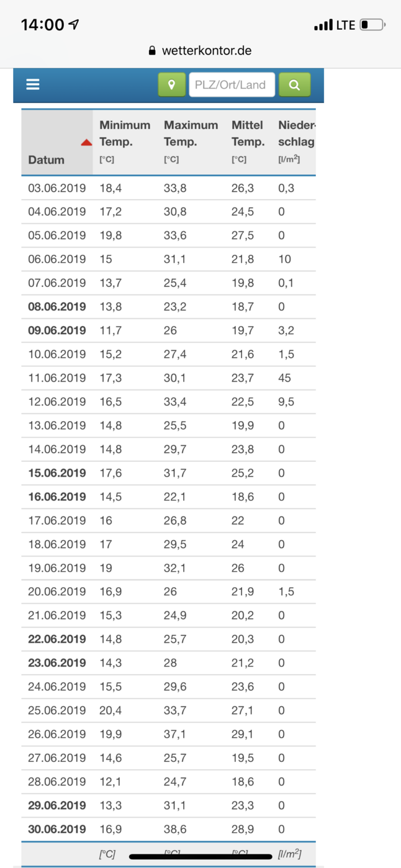Viewport: 401px width, 868px height.
Task: Tap the battery indicator in the status bar
Action: tap(372, 25)
